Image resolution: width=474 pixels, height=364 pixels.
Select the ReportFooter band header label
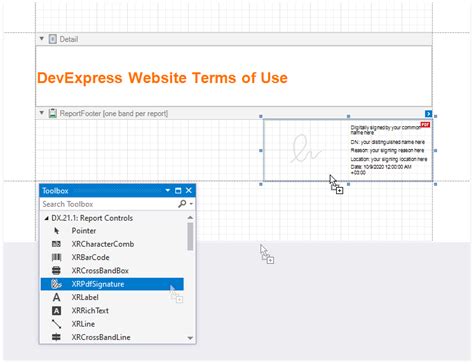pyautogui.click(x=114, y=113)
